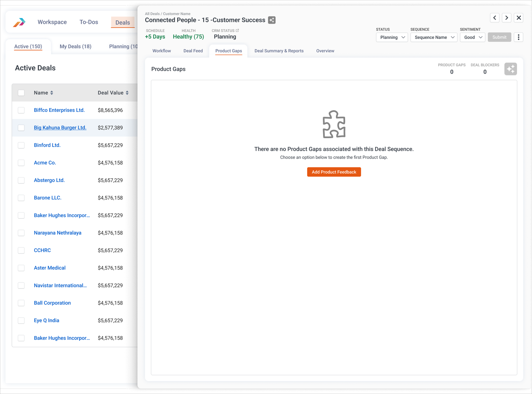Screen dimensions: 532x394
Task: Select the Active (150) tab
Action: tap(28, 47)
